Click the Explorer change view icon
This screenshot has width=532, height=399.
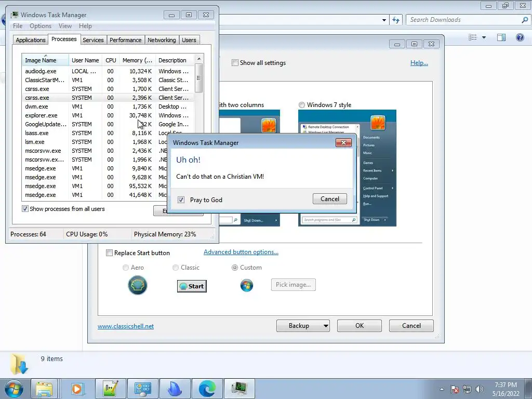click(472, 37)
